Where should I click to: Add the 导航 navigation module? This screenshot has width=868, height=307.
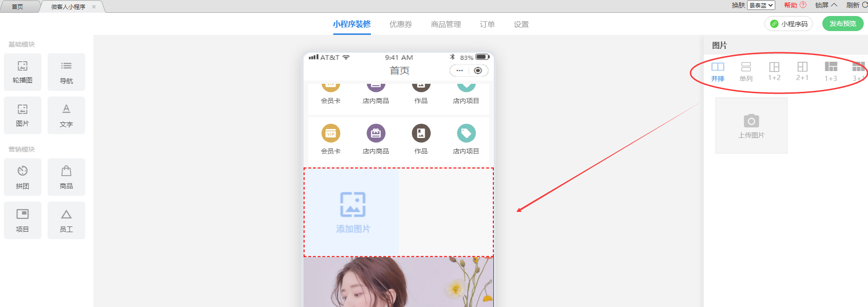pyautogui.click(x=66, y=72)
